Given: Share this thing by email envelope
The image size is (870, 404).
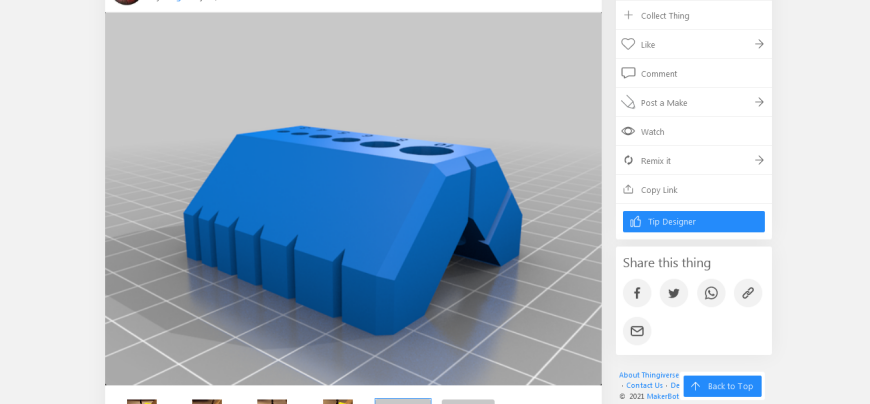Looking at the screenshot, I should pyautogui.click(x=637, y=331).
